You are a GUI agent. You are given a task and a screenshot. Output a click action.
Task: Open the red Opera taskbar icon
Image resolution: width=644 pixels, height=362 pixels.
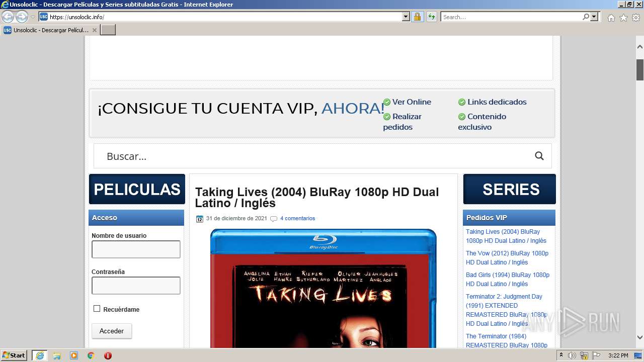(x=108, y=355)
